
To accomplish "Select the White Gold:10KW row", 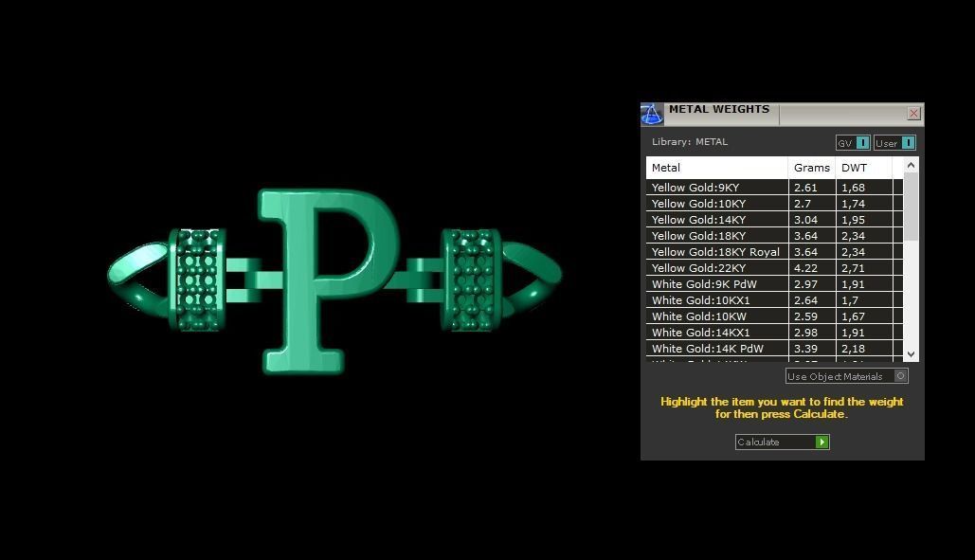I will click(x=774, y=316).
